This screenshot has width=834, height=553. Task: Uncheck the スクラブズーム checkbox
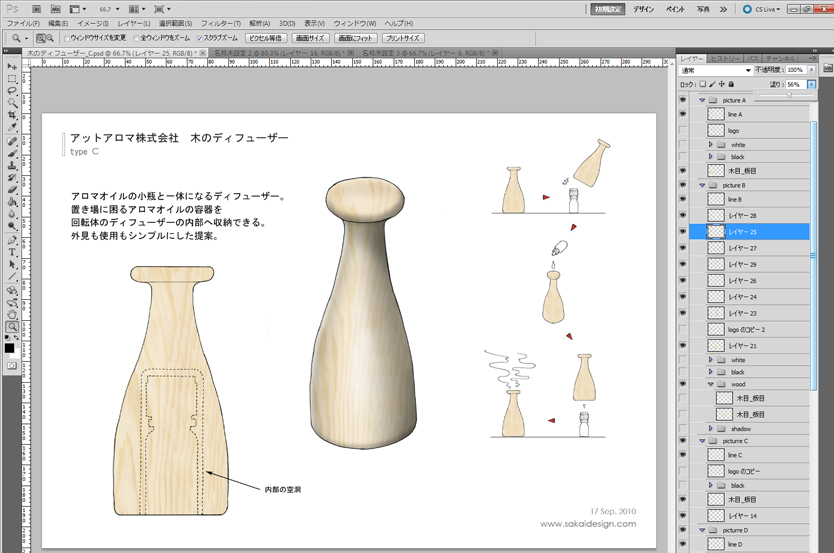pyautogui.click(x=200, y=38)
